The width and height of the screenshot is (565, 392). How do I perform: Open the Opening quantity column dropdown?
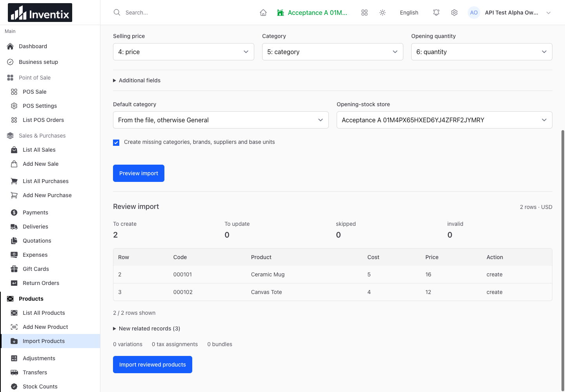tap(482, 52)
